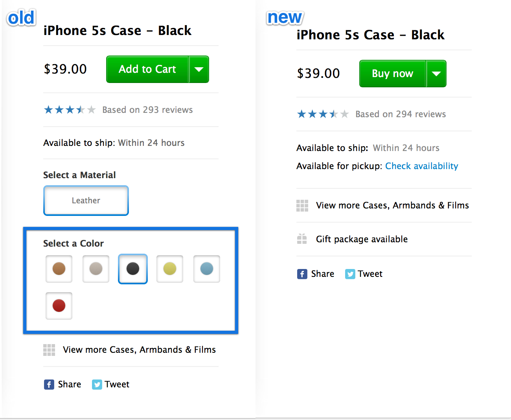
Task: Click the gift package icon
Action: [x=302, y=239]
